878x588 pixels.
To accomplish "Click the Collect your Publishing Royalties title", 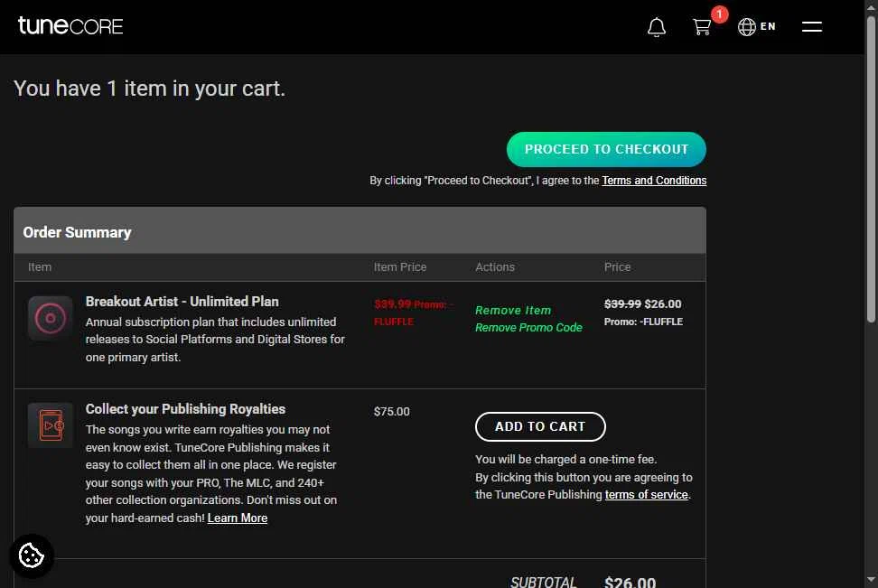I will point(185,409).
